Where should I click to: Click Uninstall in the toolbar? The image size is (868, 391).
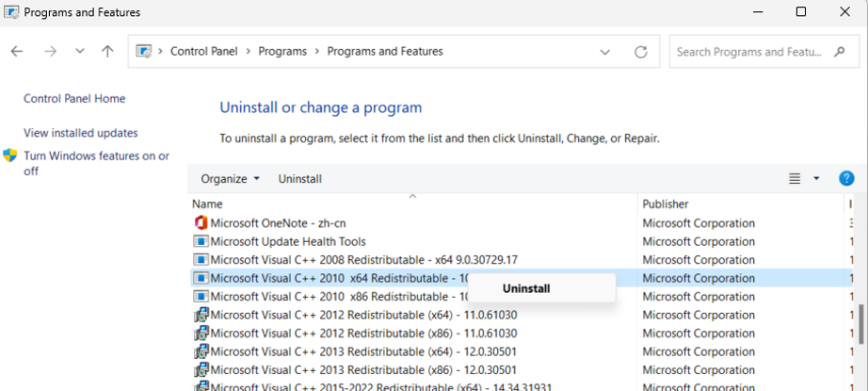(300, 179)
